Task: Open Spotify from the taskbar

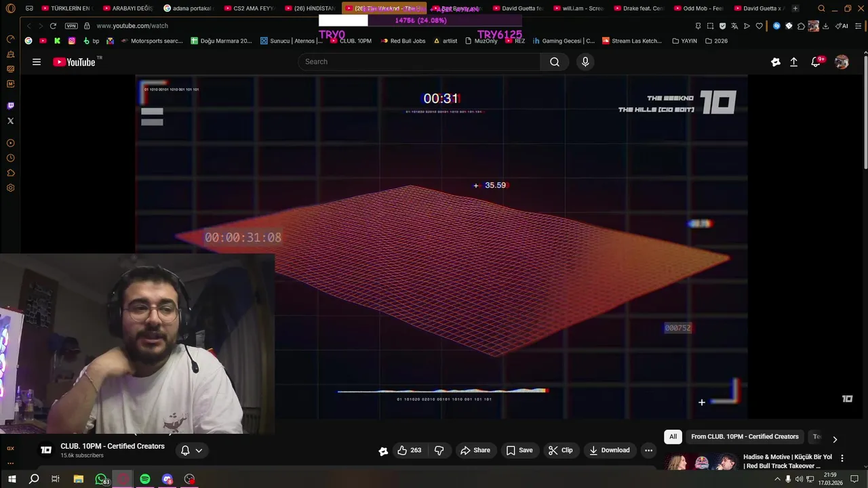Action: [x=145, y=479]
